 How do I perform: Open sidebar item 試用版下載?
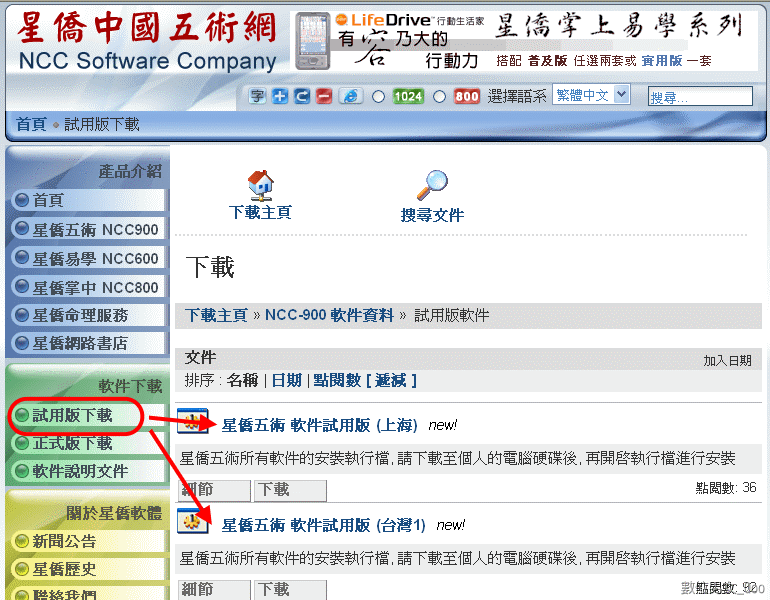click(x=88, y=415)
